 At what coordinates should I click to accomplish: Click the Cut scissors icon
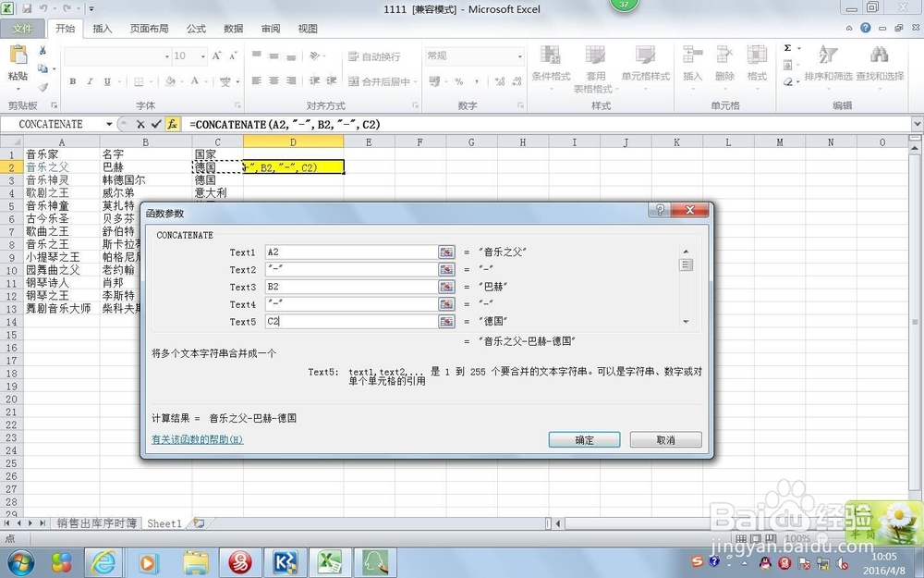coord(43,51)
